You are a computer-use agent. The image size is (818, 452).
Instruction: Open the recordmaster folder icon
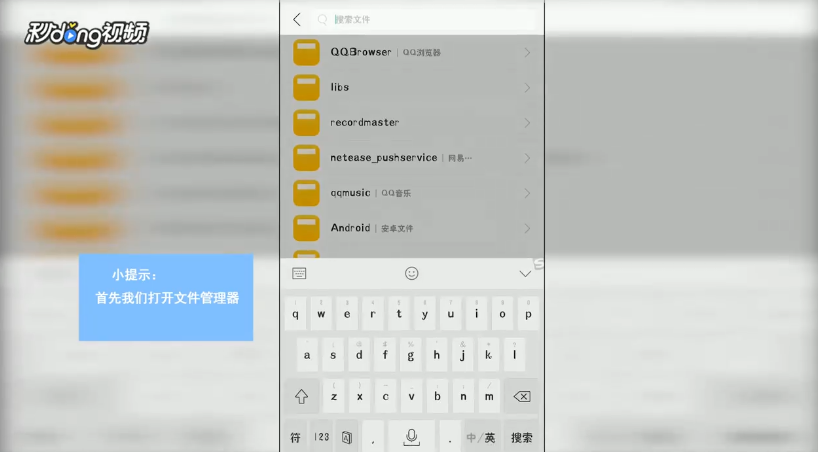(x=306, y=123)
